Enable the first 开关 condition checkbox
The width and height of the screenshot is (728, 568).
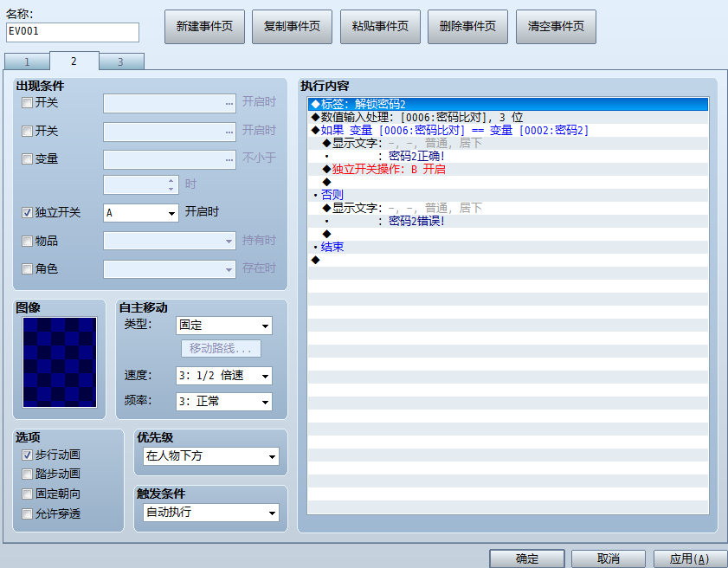pyautogui.click(x=27, y=103)
